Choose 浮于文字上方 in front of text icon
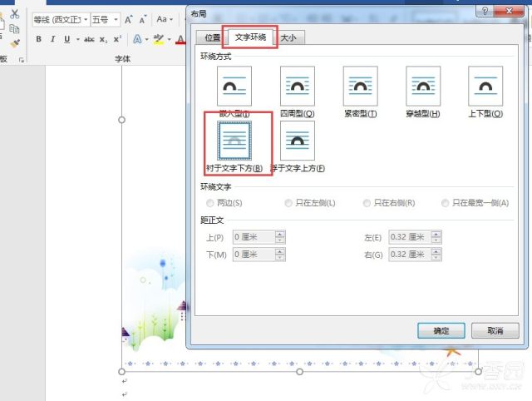Image resolution: width=532 pixels, height=401 pixels. 298,141
